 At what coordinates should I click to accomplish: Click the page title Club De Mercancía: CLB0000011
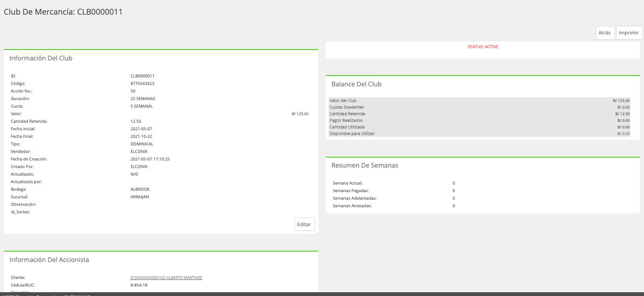[63, 12]
